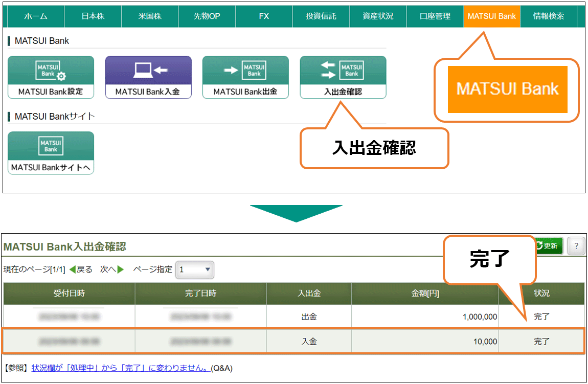Click the 入出金 column header

tap(309, 293)
